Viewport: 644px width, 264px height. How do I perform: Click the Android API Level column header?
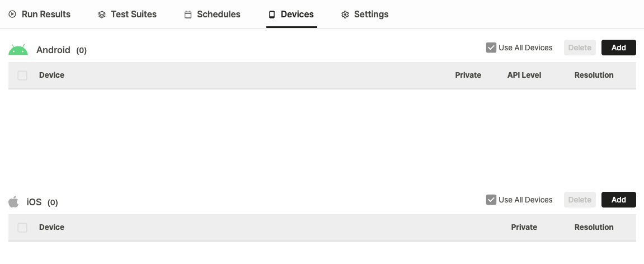(x=524, y=75)
